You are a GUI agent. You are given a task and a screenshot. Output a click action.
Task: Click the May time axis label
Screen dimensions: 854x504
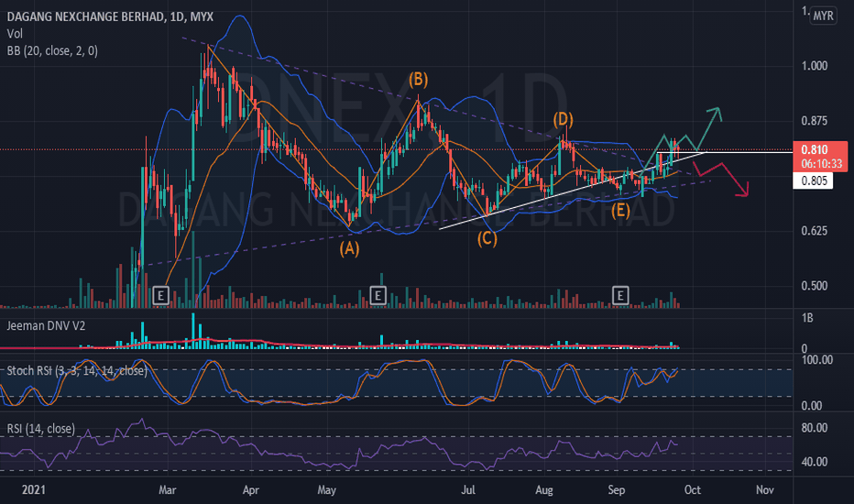pos(326,490)
